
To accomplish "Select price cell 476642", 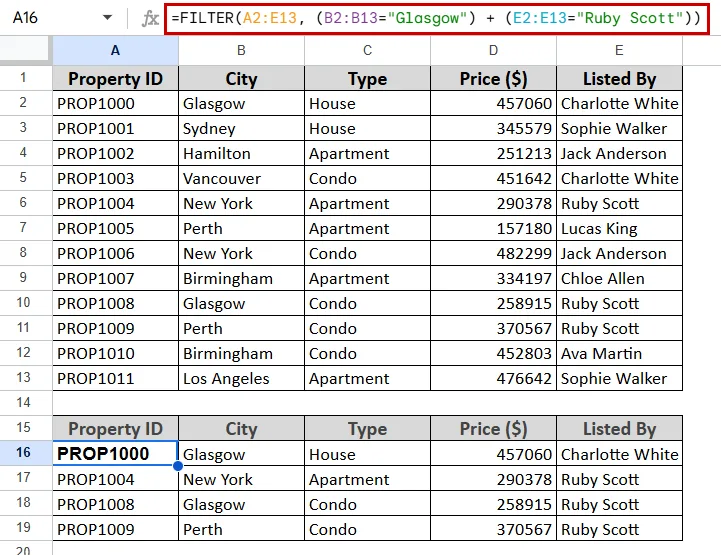I will pos(493,378).
